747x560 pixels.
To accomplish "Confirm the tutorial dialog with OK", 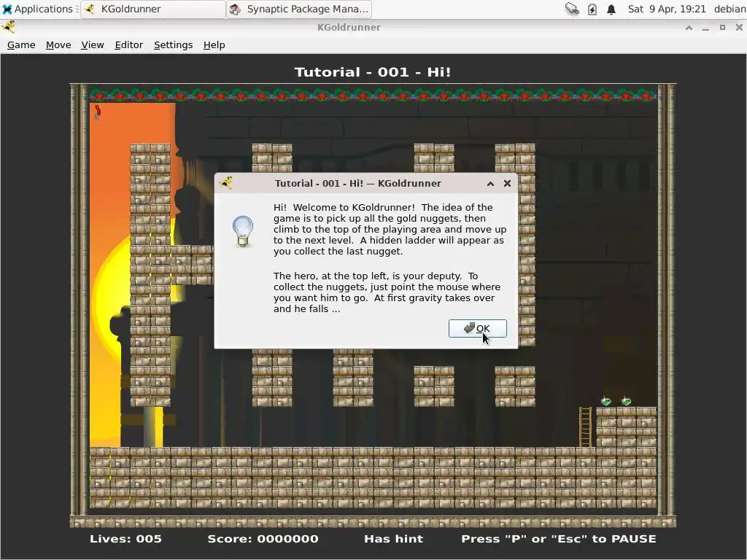I will 477,329.
